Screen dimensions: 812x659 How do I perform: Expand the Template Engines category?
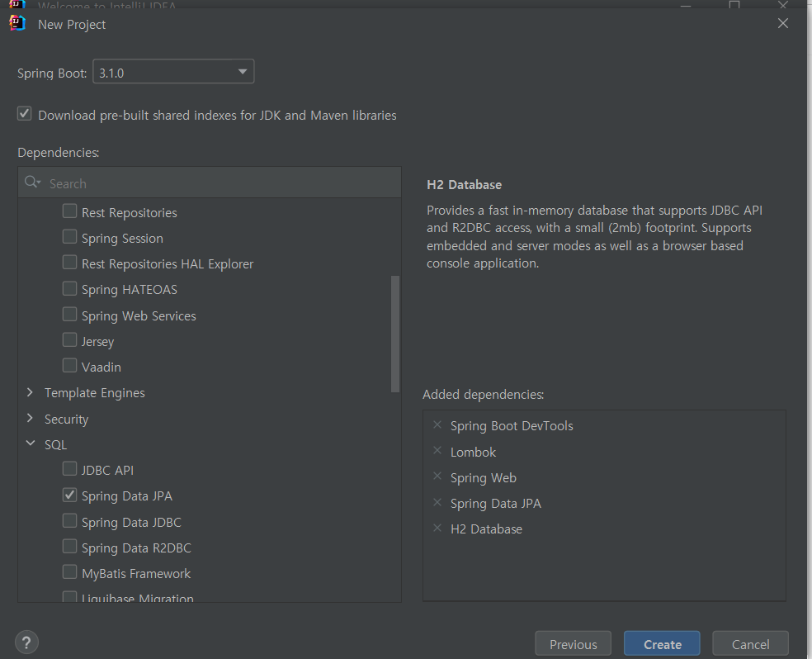coord(30,393)
